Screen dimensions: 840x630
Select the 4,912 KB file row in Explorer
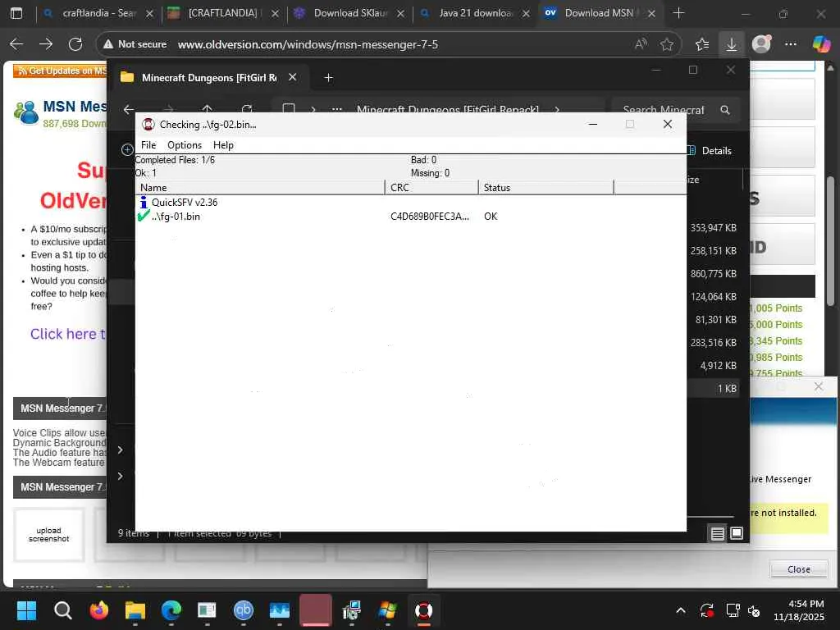point(713,365)
